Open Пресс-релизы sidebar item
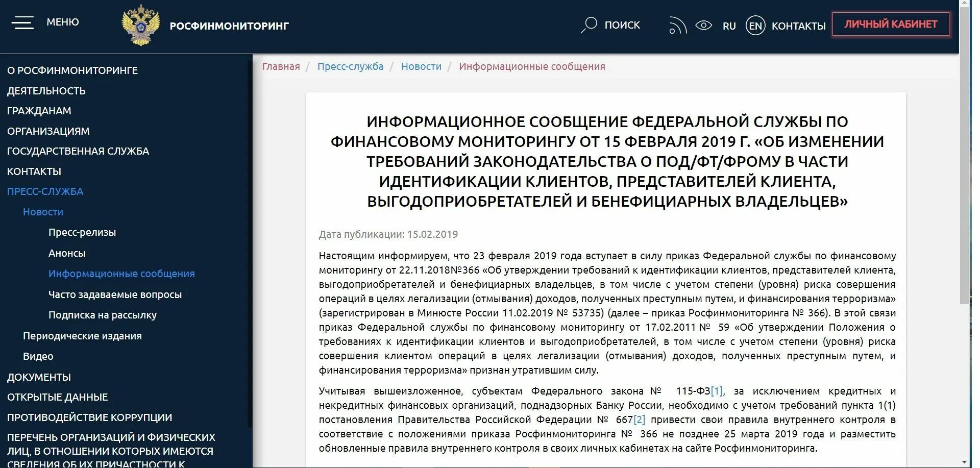The height and width of the screenshot is (468, 980). (x=82, y=232)
